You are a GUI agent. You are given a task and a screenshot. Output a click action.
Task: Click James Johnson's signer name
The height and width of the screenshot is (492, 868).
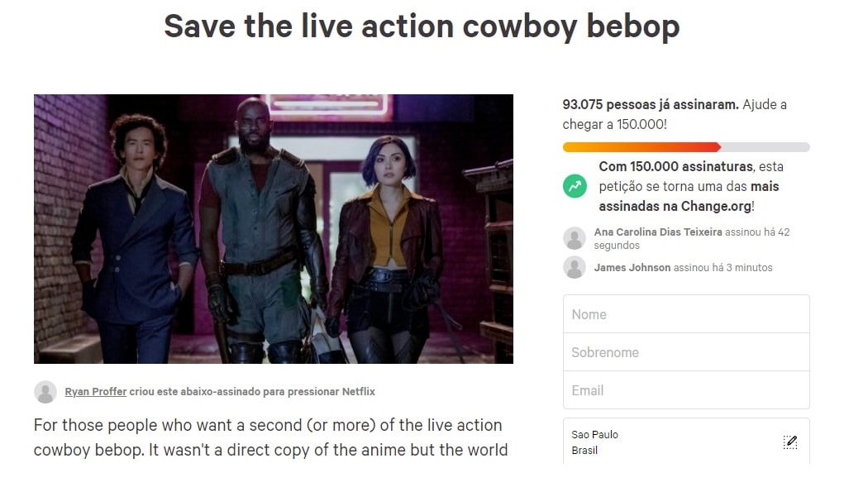pyautogui.click(x=632, y=267)
